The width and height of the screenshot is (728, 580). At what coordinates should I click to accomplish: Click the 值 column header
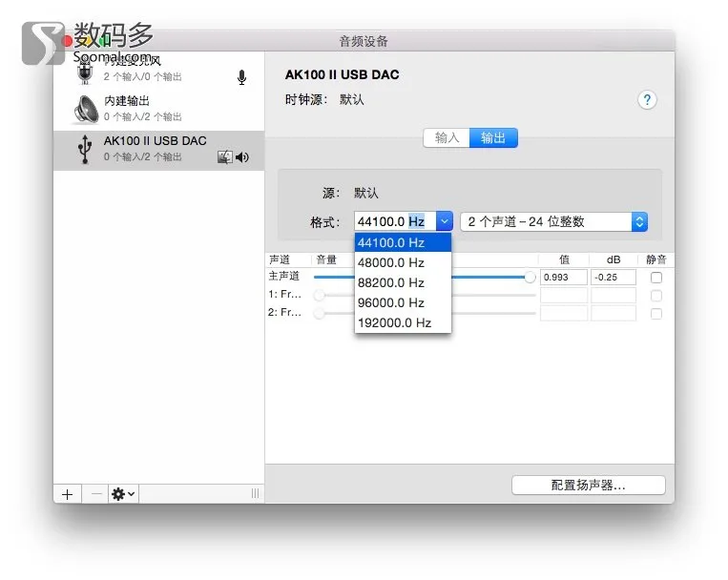tap(564, 259)
